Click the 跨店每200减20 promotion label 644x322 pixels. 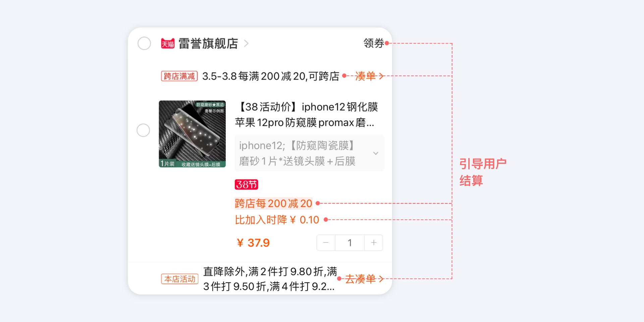(x=273, y=203)
